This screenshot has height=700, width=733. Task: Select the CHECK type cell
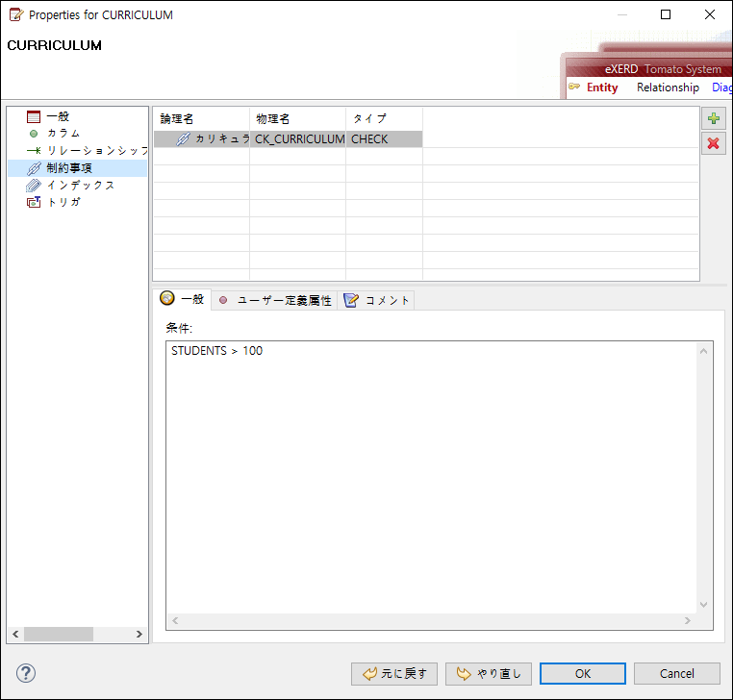point(384,139)
